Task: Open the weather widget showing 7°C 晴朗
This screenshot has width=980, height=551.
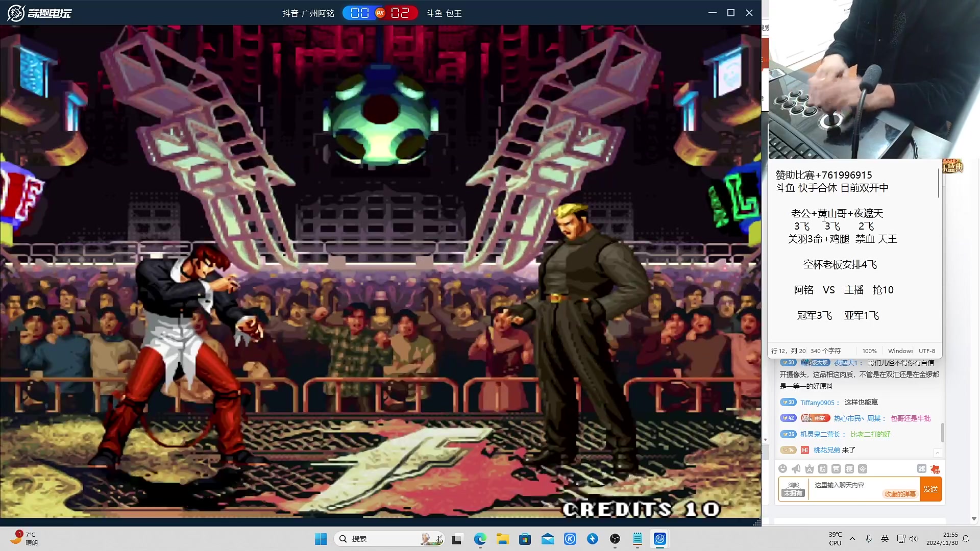Action: (24, 538)
